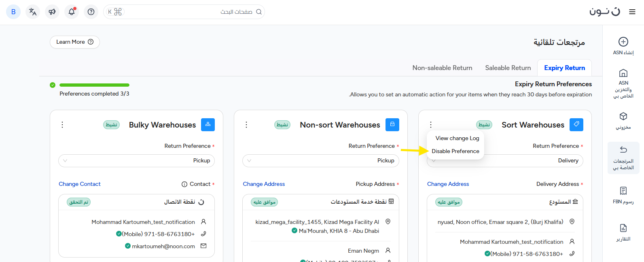Switch to the Saleable Return tab
The image size is (644, 262).
click(508, 68)
